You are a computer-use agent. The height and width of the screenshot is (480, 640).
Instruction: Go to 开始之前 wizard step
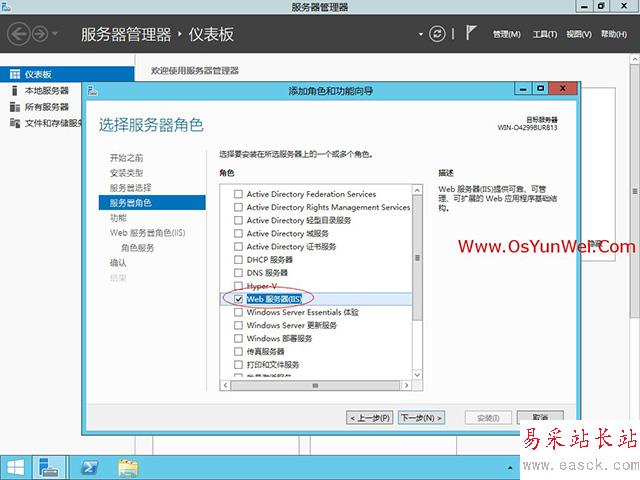(127, 158)
